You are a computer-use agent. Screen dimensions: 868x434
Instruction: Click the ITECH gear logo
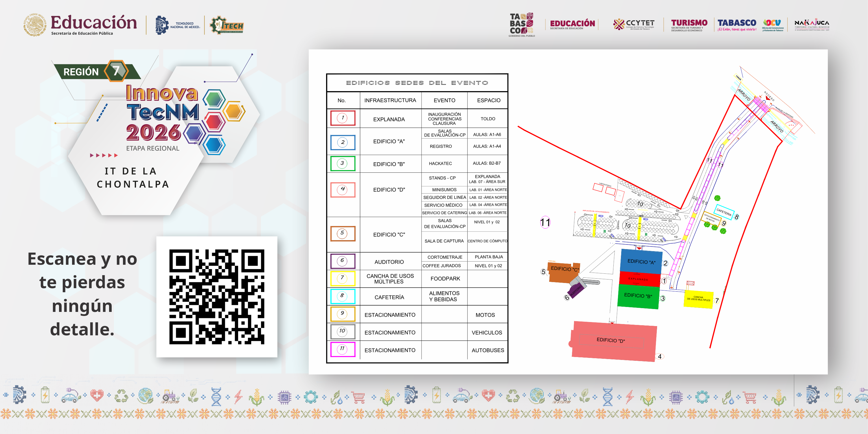[227, 25]
